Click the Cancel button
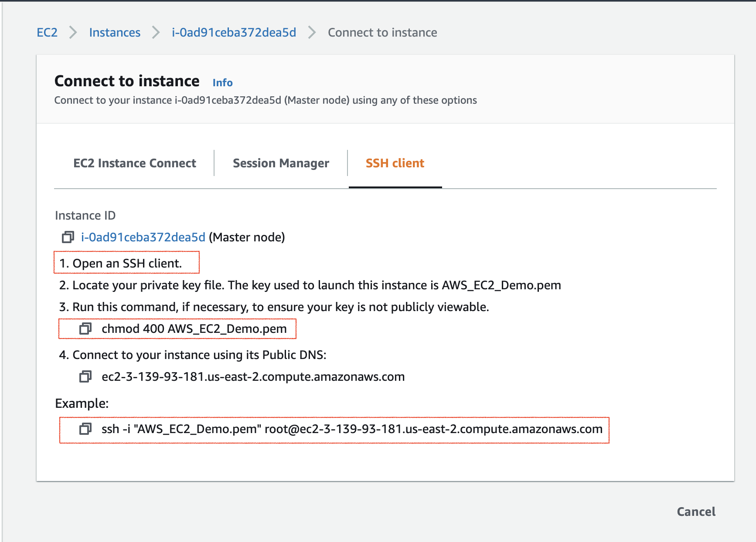Viewport: 756px width, 542px height. pyautogui.click(x=696, y=512)
